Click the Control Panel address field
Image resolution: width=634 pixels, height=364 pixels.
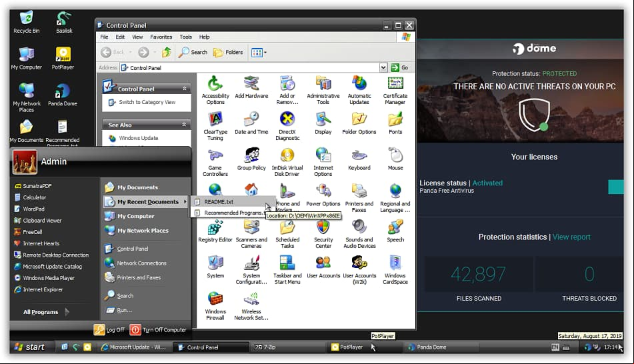click(x=249, y=67)
